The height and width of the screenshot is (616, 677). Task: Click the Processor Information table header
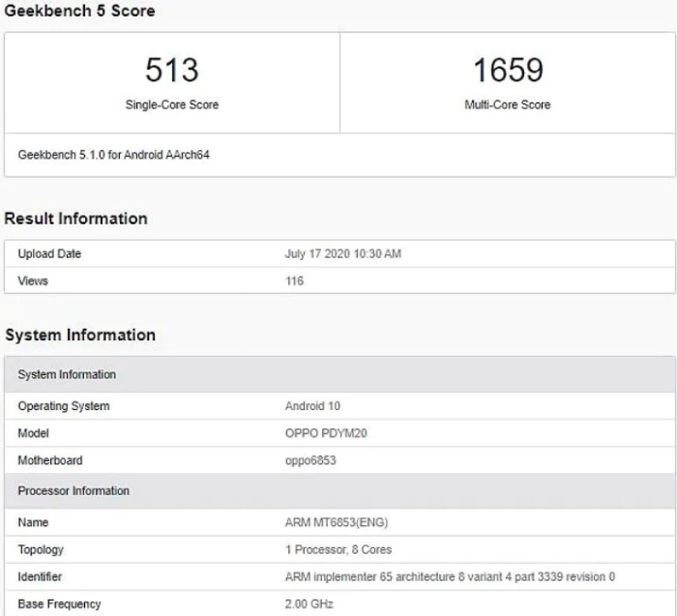click(339, 491)
